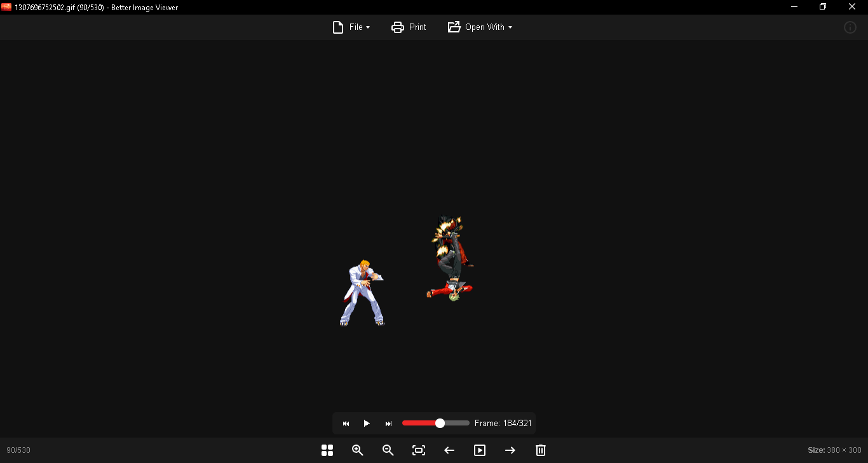Expand the Open With dropdown
868x463 pixels.
click(480, 27)
